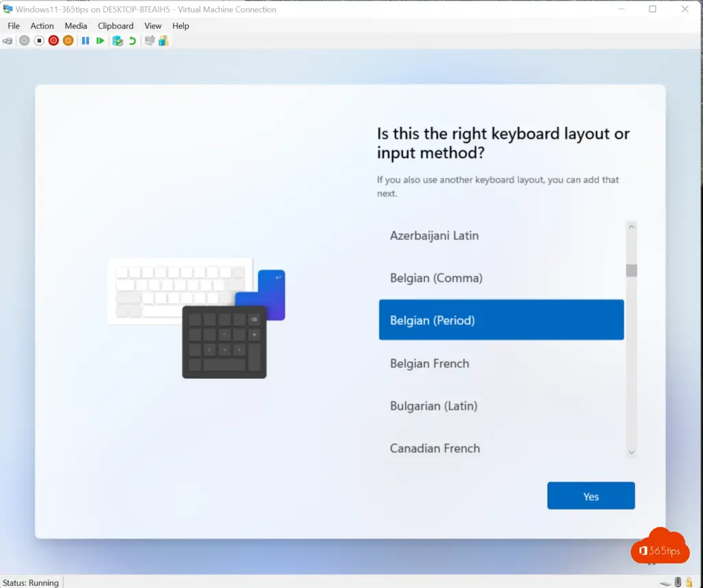
Task: Click the orange Save state icon
Action: click(x=68, y=41)
